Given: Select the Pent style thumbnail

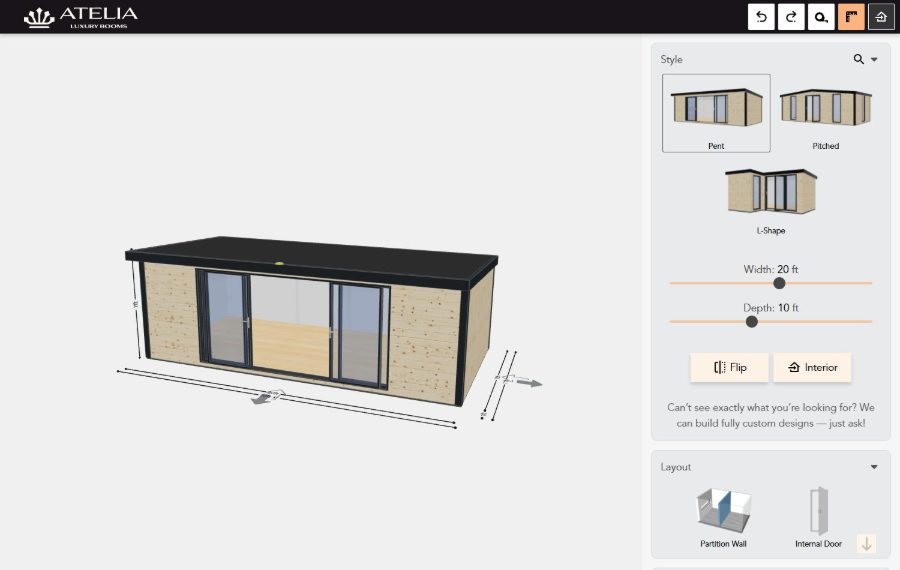Looking at the screenshot, I should pos(716,113).
